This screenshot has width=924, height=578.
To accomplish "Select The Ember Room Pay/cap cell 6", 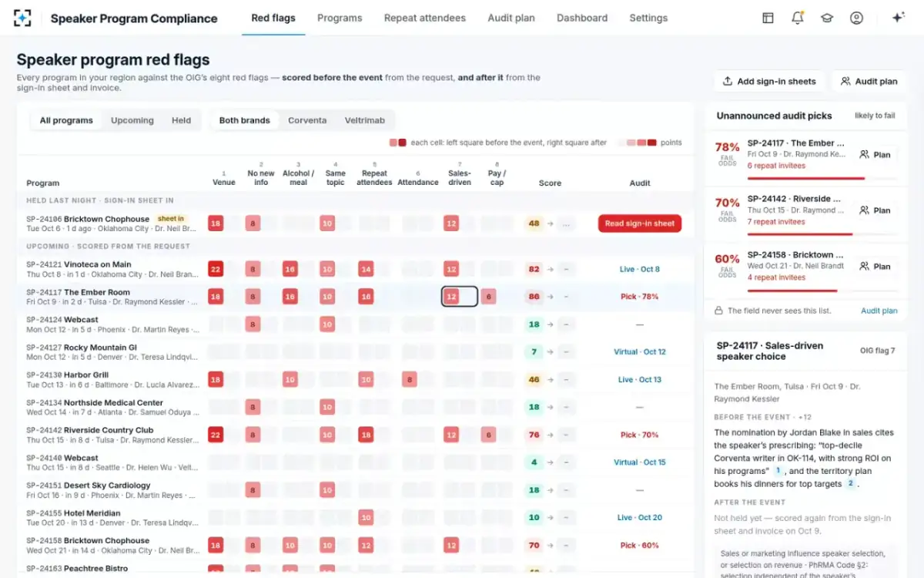I will pyautogui.click(x=488, y=297).
